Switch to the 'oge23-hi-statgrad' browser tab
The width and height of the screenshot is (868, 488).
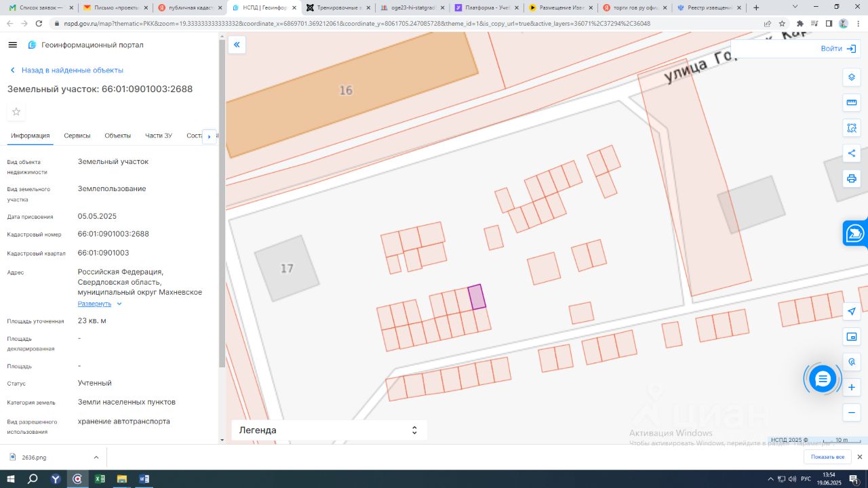click(412, 7)
